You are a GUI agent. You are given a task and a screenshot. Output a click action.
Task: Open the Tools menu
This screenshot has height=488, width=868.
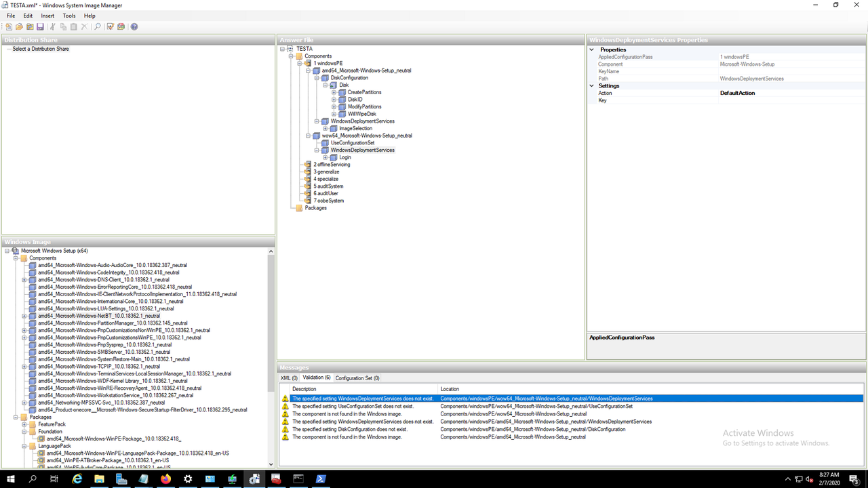pyautogui.click(x=68, y=16)
